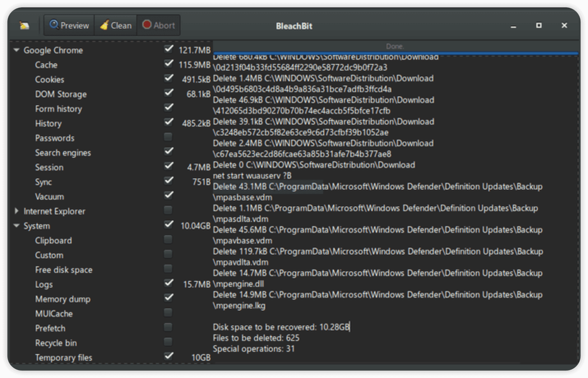This screenshot has height=378, width=588.
Task: Uncheck the Chrome Cache checkbox
Action: pos(168,63)
